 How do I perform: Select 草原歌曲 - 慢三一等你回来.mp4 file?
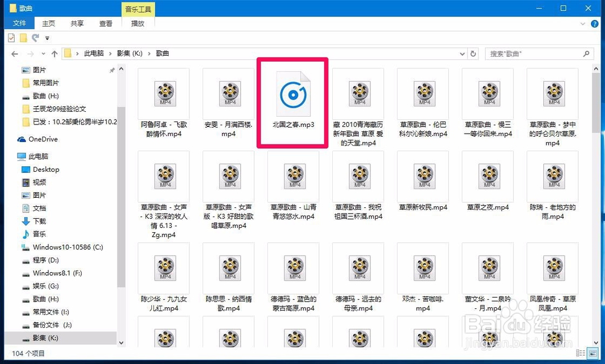coord(488,103)
